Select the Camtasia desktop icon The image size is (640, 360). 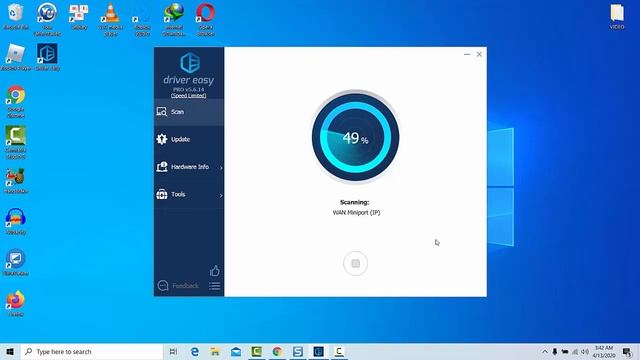[x=16, y=142]
